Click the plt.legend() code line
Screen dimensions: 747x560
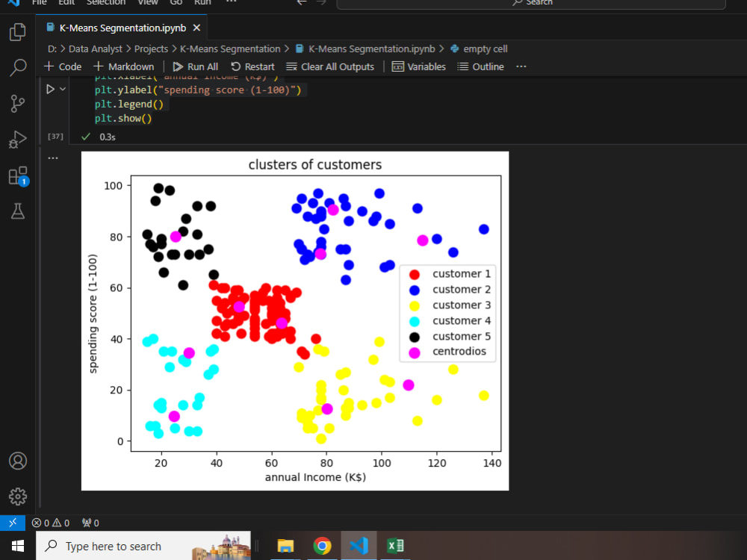point(128,105)
